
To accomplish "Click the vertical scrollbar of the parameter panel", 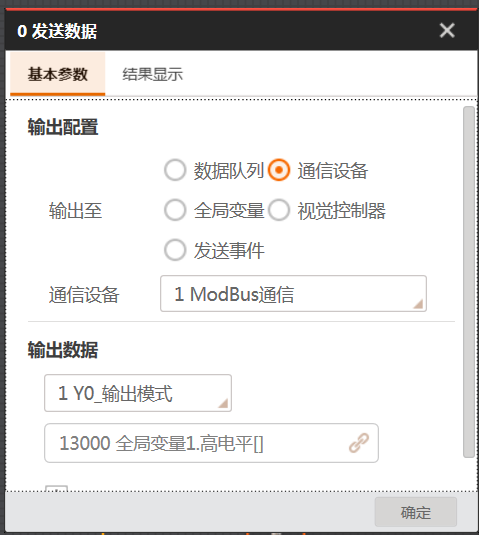I will click(x=469, y=282).
